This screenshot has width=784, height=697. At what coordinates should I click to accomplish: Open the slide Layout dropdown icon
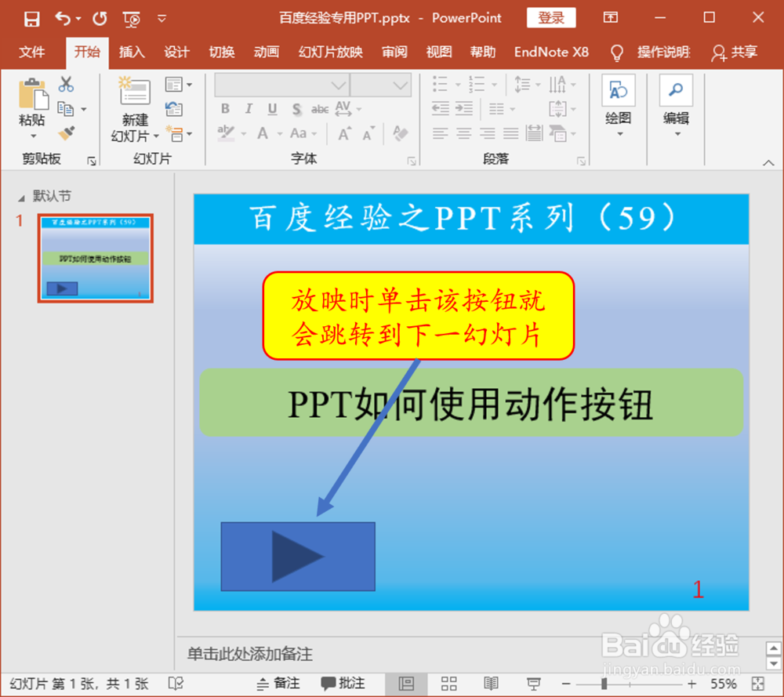pyautogui.click(x=178, y=85)
